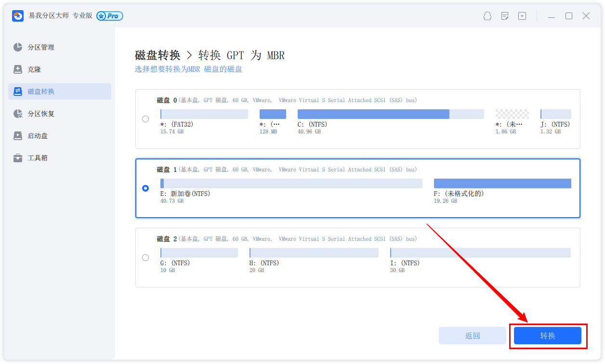Click the blue 转换 button
Viewport: 605px width, 364px height.
tap(547, 336)
